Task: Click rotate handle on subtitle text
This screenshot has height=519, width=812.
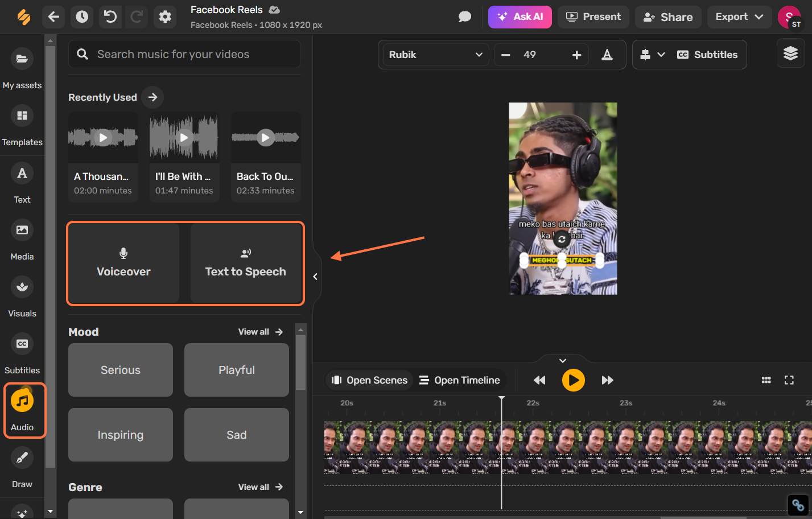Action: pyautogui.click(x=562, y=240)
